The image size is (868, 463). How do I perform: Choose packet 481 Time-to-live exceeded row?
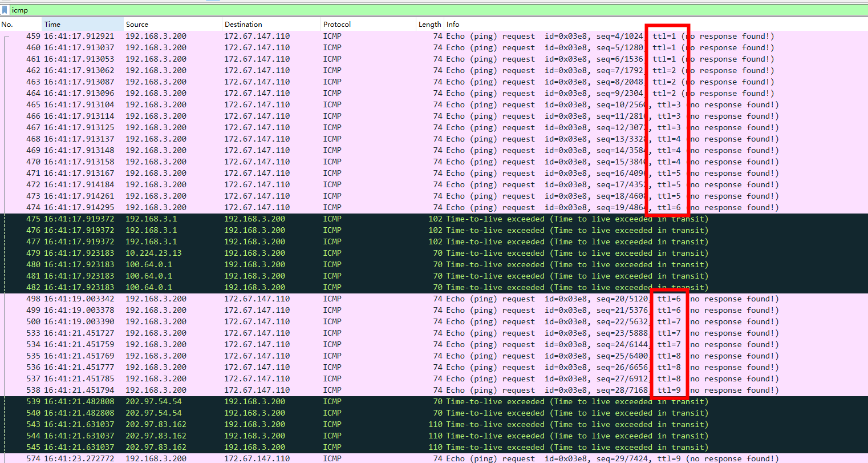(434, 276)
